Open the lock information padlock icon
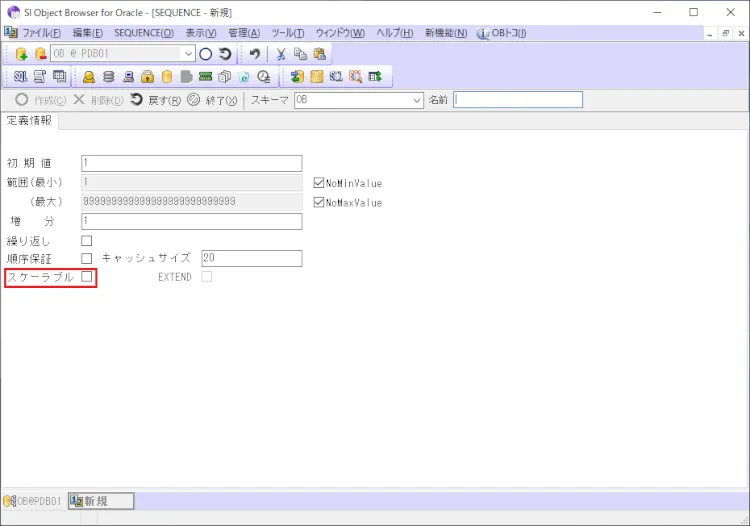This screenshot has height=526, width=750. pos(147,77)
